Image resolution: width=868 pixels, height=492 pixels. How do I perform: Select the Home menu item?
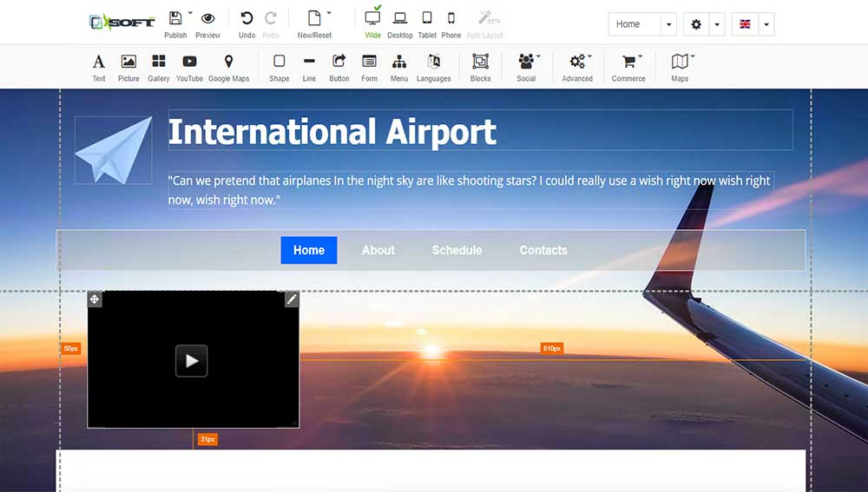click(x=309, y=250)
